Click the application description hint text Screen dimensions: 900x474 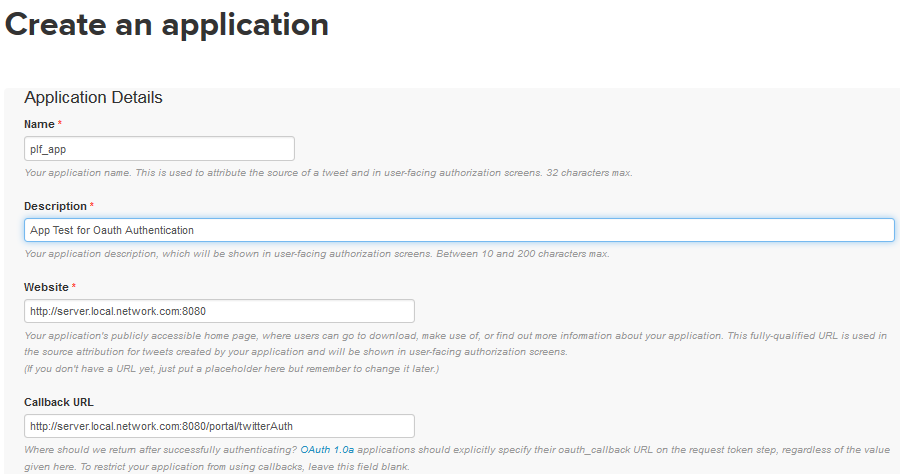point(317,254)
